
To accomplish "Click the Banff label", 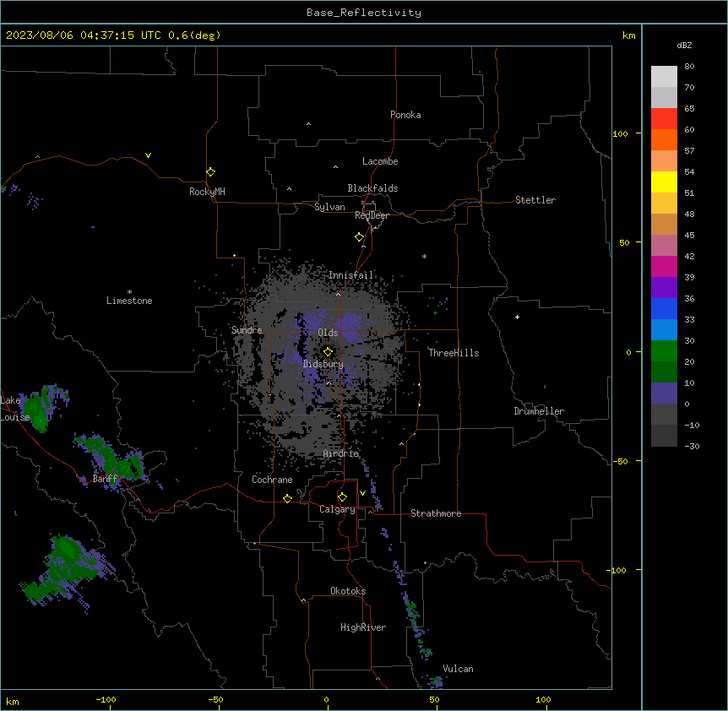I will (105, 479).
